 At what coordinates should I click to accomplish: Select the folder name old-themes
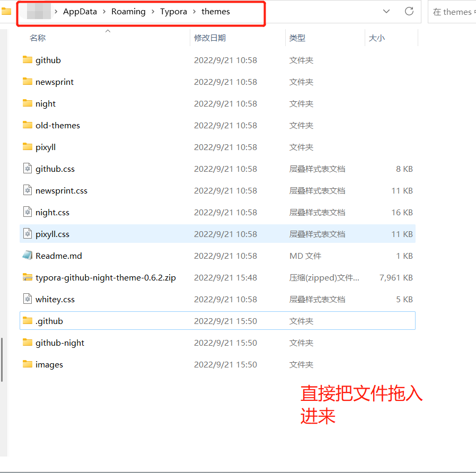(58, 125)
